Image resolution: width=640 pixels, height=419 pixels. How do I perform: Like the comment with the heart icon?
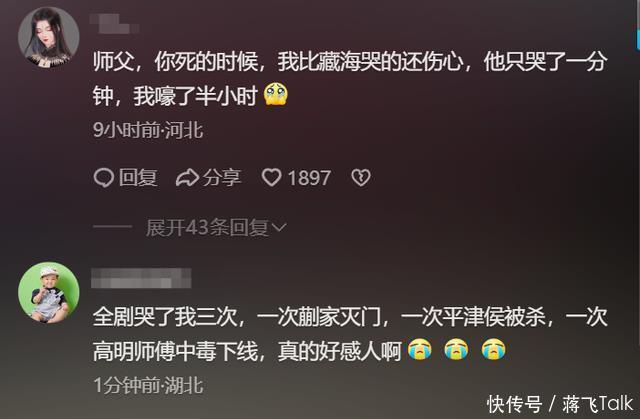pos(271,178)
